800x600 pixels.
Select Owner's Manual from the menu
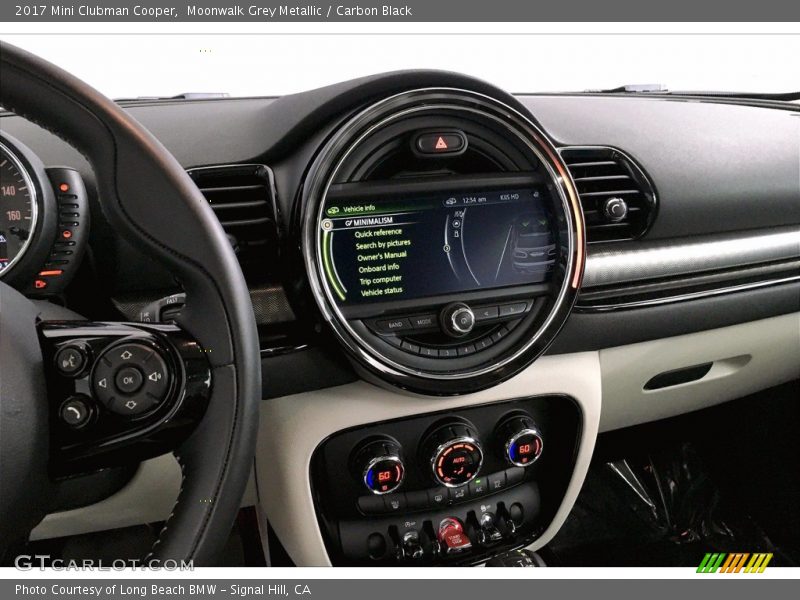click(382, 256)
